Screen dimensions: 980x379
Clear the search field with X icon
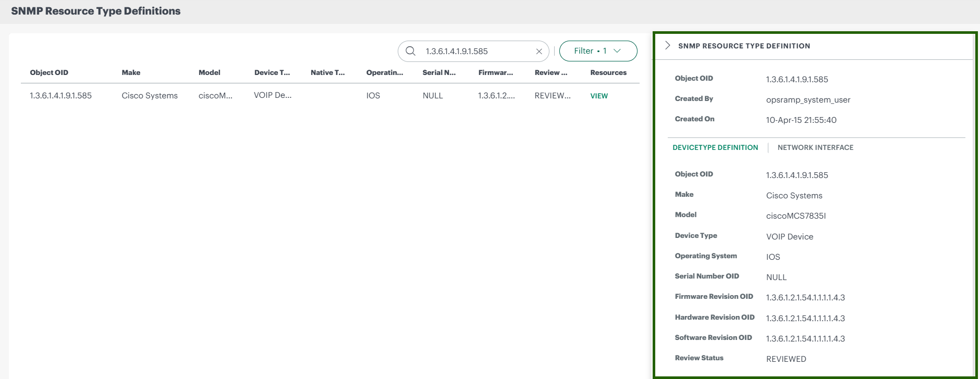(x=539, y=51)
